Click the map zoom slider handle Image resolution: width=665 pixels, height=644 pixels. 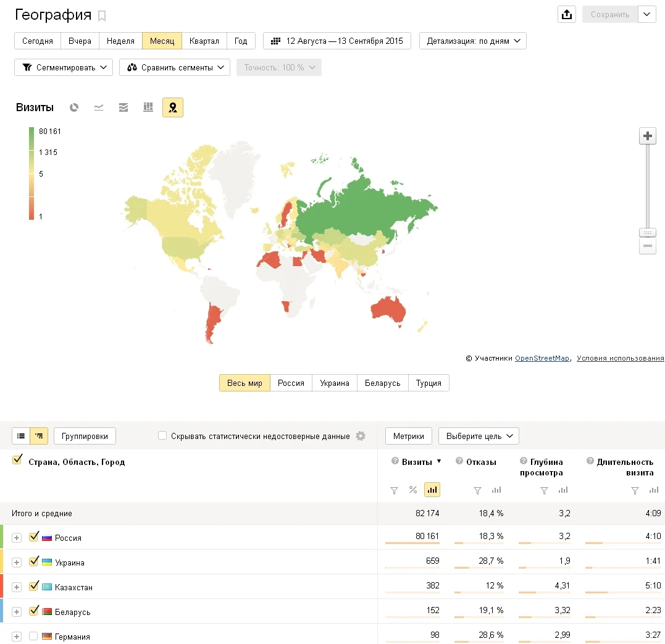point(648,233)
